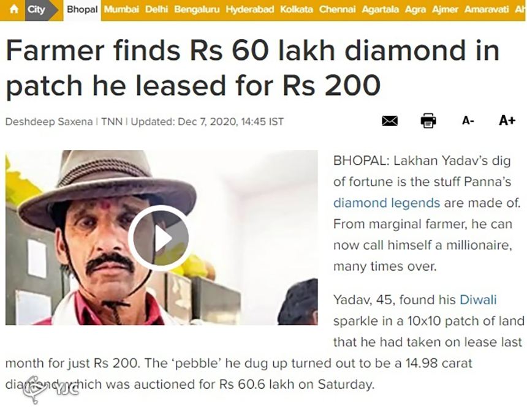The height and width of the screenshot is (420, 527).
Task: Go to Mumbai city news
Action: (x=123, y=10)
